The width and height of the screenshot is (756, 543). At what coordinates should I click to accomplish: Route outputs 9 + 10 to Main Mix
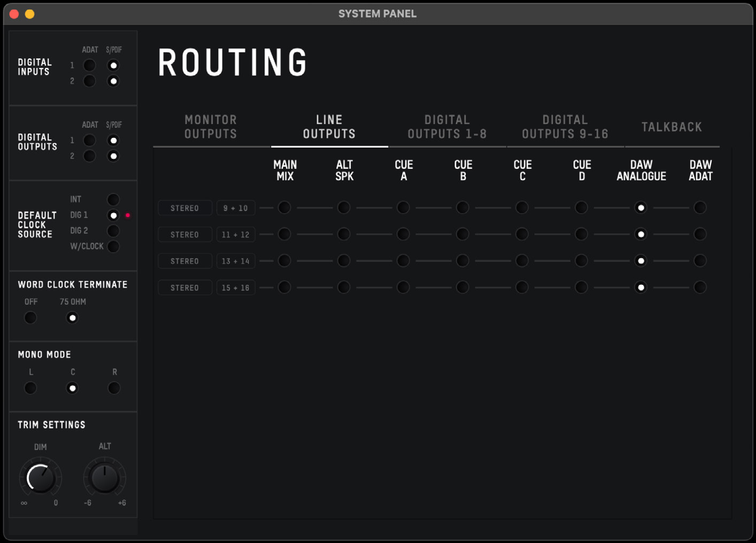click(284, 207)
